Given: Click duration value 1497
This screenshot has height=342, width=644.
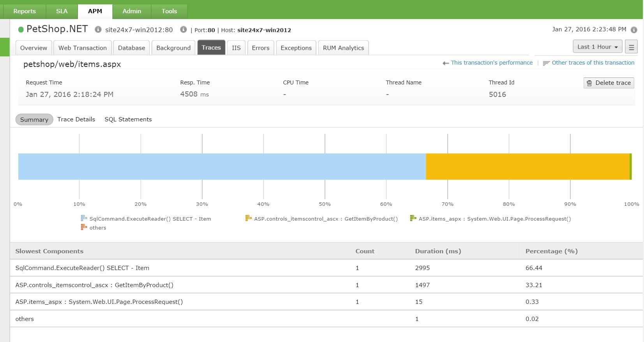Looking at the screenshot, I should click(422, 285).
